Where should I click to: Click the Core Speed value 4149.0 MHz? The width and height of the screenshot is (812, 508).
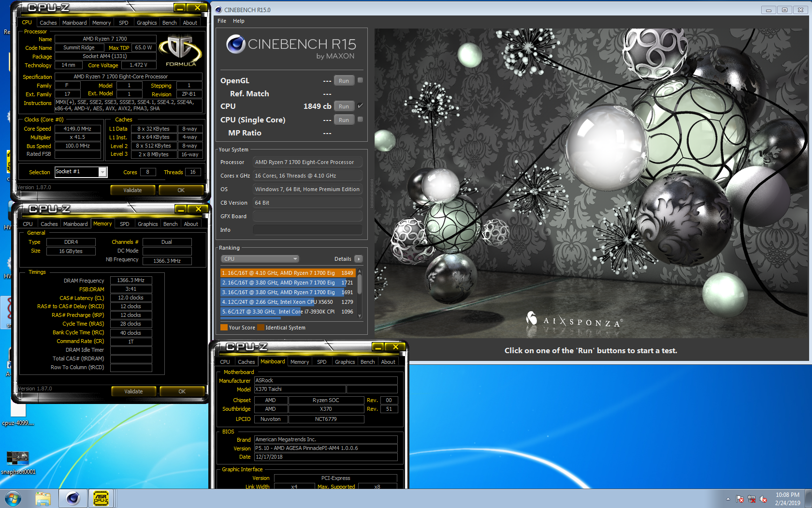coord(77,129)
